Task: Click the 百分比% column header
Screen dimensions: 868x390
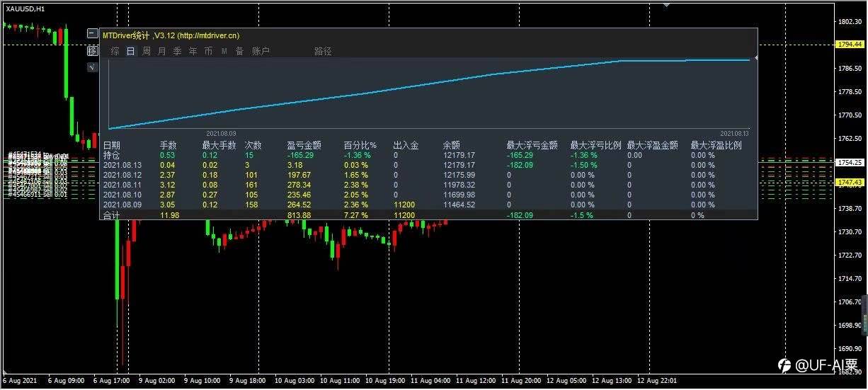Action: pos(360,145)
